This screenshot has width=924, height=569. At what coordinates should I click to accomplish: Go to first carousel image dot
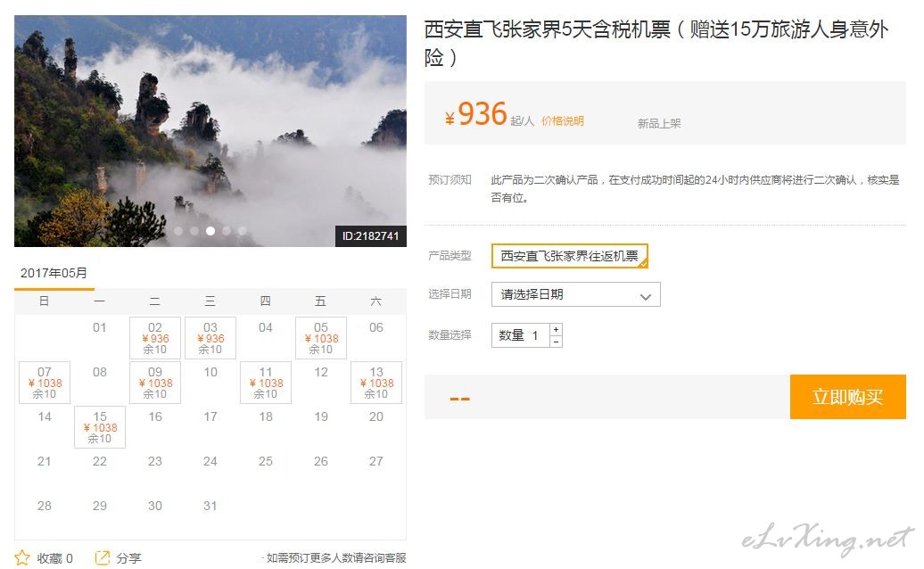coord(178,231)
